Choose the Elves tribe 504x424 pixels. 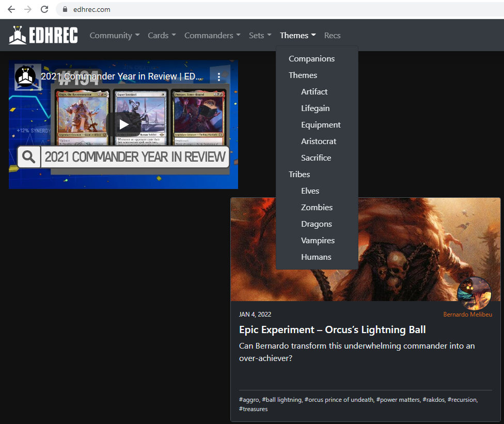click(310, 191)
